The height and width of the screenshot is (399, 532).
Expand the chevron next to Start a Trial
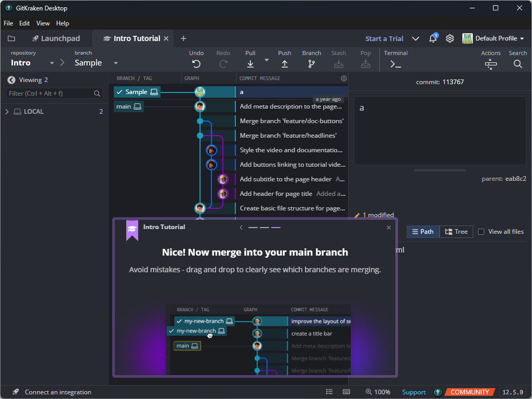click(415, 38)
